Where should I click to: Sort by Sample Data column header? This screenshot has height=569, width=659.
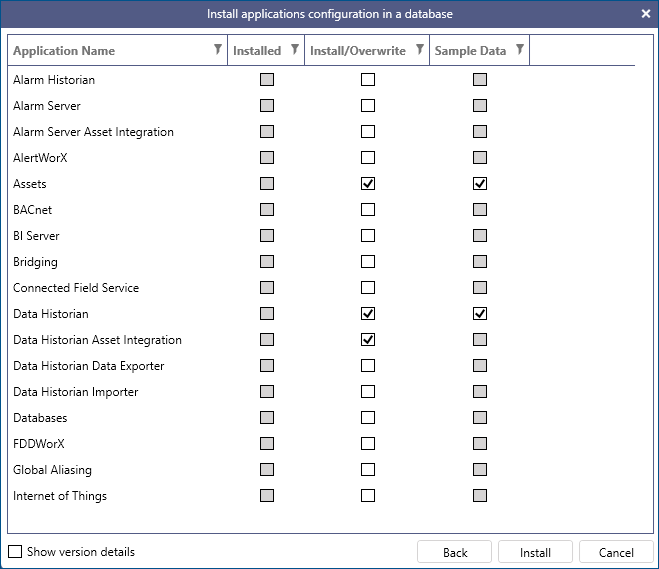pos(470,51)
